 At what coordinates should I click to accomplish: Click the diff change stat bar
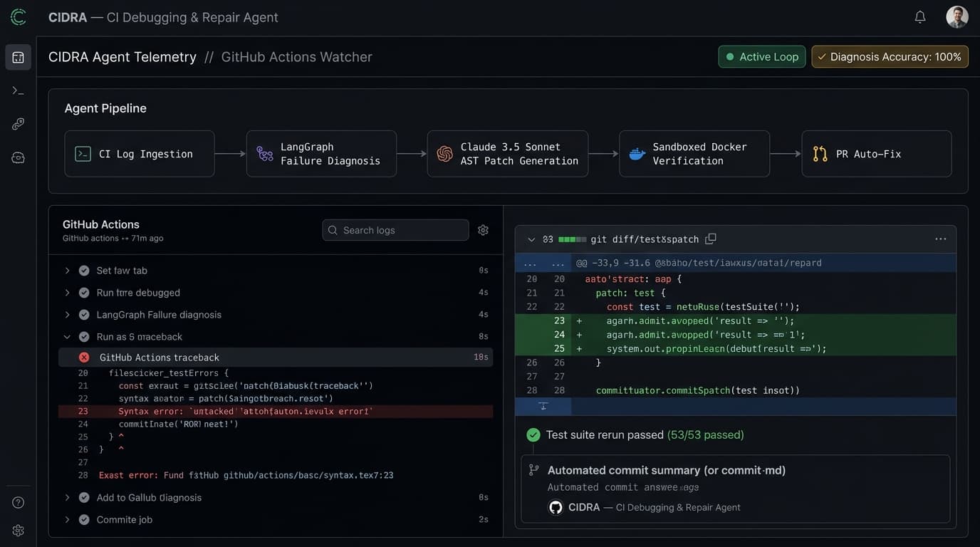tap(573, 239)
